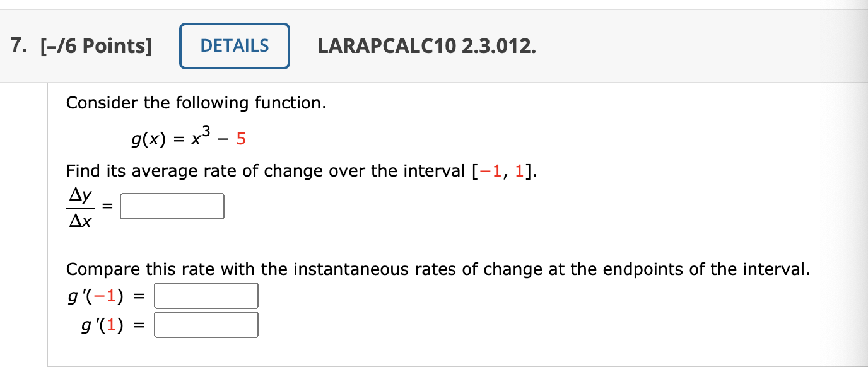Click the equals sign beside Δy/Δx
The width and height of the screenshot is (868, 367).
point(107,206)
